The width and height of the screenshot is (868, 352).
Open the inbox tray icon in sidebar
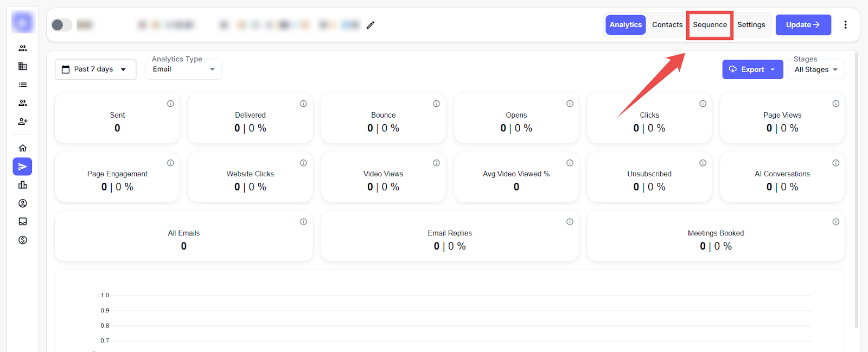[x=23, y=221]
